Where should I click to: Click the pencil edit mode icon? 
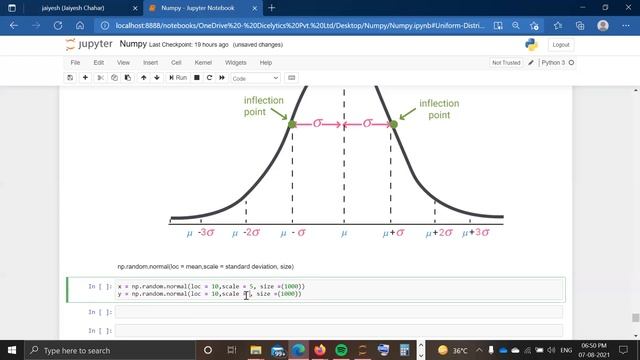coord(531,62)
